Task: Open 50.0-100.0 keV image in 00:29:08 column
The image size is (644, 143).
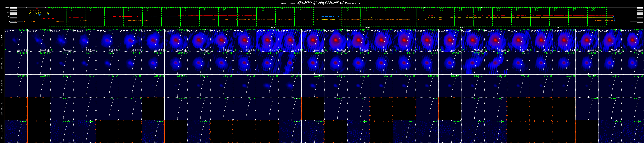Action: pyautogui.click(x=153, y=131)
